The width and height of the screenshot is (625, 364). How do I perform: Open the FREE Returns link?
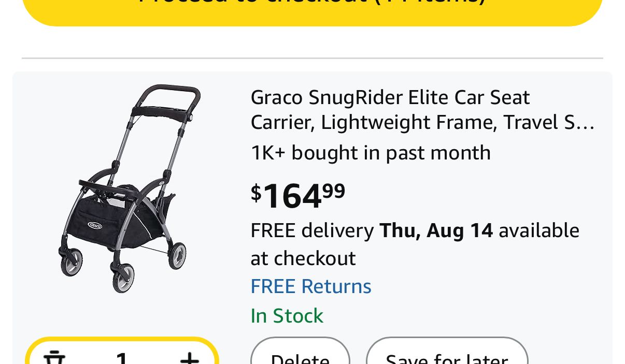310,286
